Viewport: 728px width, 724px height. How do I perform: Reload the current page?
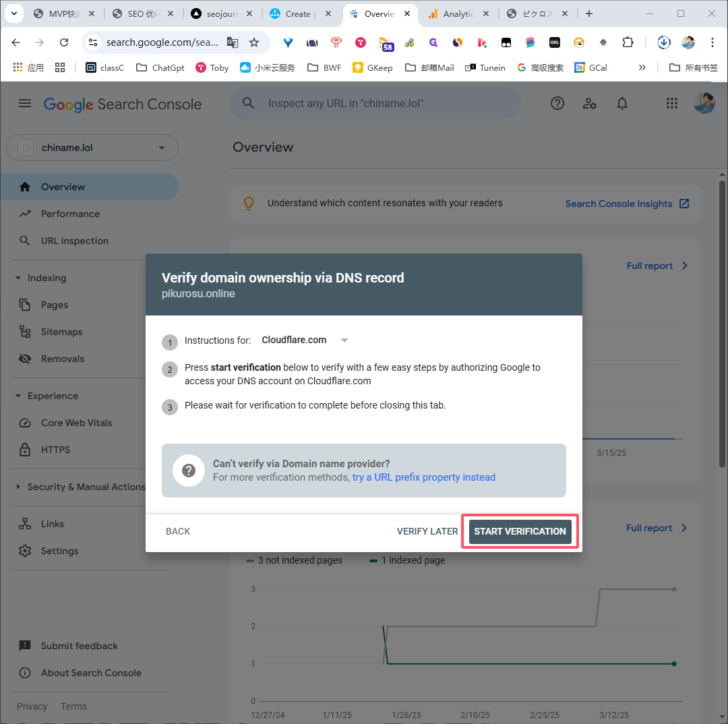click(x=64, y=42)
